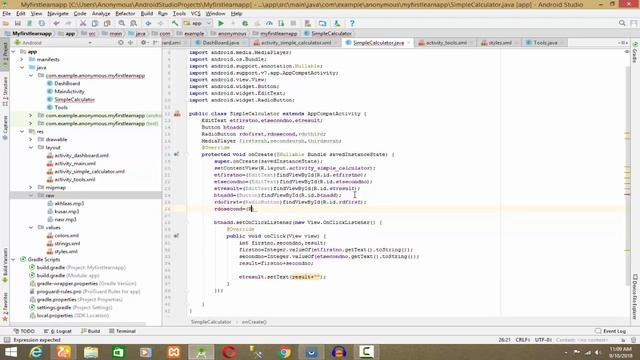The image size is (640, 360).
Task: Click the Make Project hammer icon
Action: pos(175,23)
